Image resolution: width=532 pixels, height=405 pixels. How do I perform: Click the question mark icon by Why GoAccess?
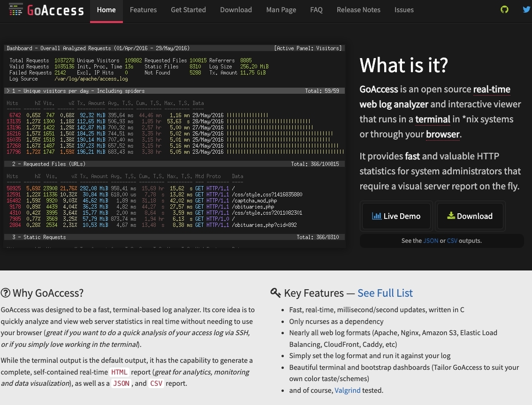(6, 293)
